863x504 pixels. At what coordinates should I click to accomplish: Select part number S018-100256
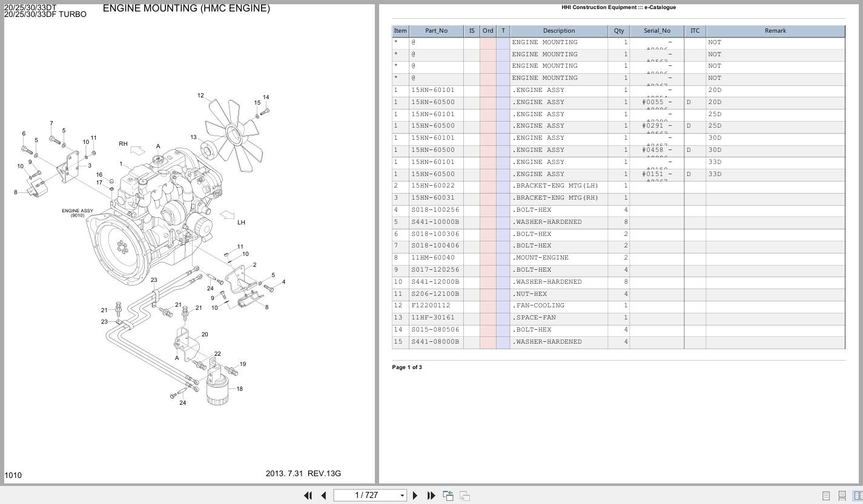pyautogui.click(x=435, y=210)
